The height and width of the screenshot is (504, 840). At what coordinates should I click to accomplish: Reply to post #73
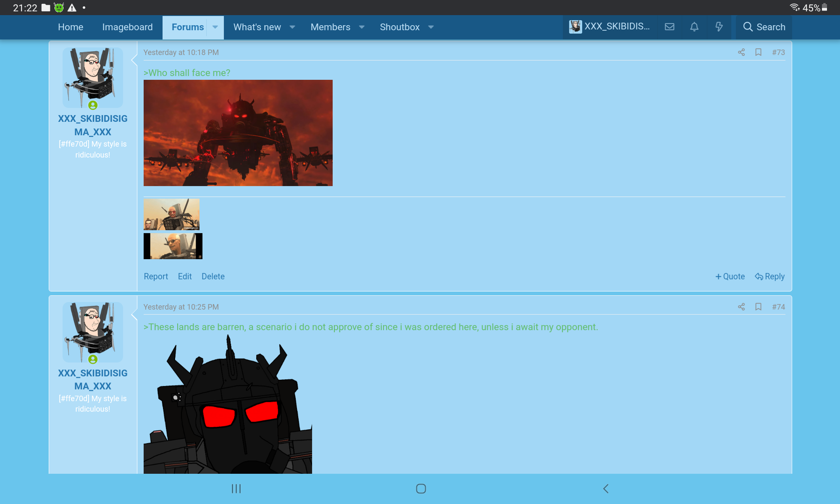[x=769, y=276]
